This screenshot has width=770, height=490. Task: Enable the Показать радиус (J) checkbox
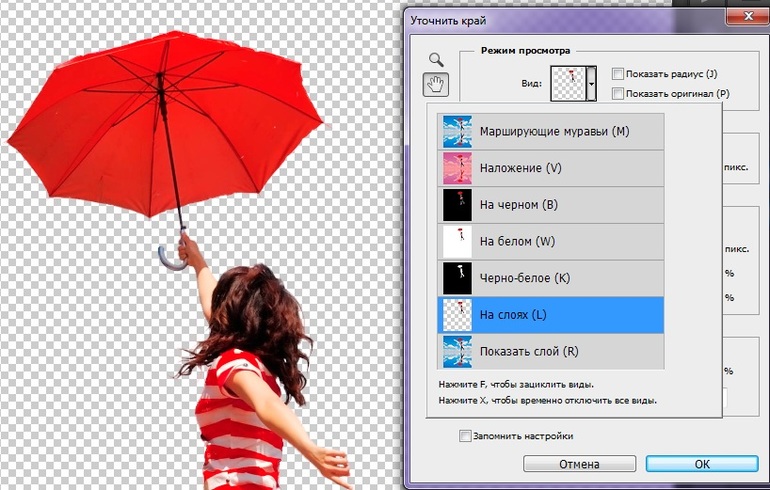(x=618, y=74)
